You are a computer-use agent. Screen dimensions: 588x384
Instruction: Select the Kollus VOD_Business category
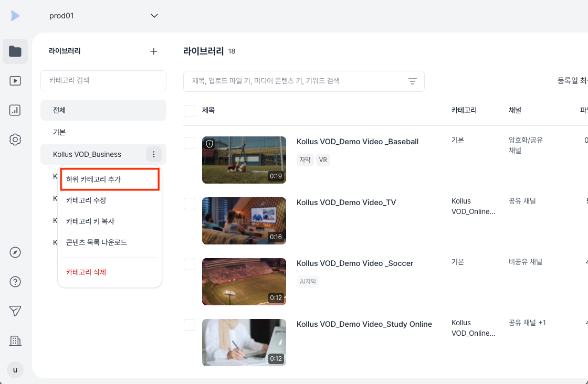87,154
